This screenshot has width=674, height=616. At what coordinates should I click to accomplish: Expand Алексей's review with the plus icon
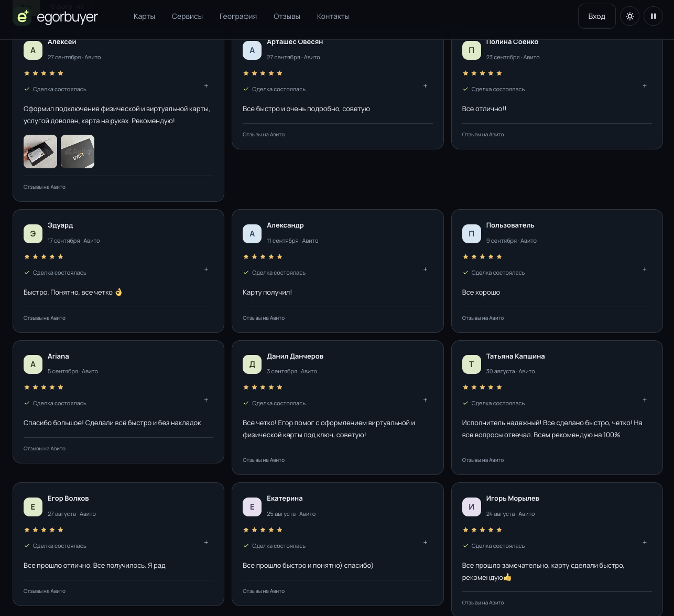(x=206, y=85)
